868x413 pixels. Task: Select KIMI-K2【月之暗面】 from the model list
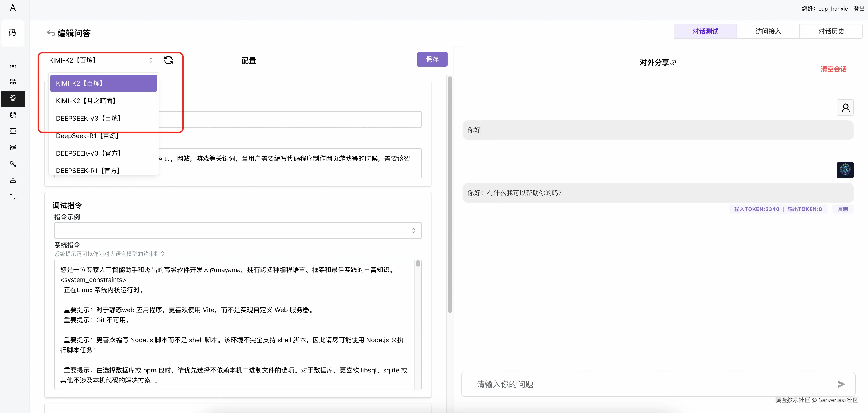pos(86,101)
